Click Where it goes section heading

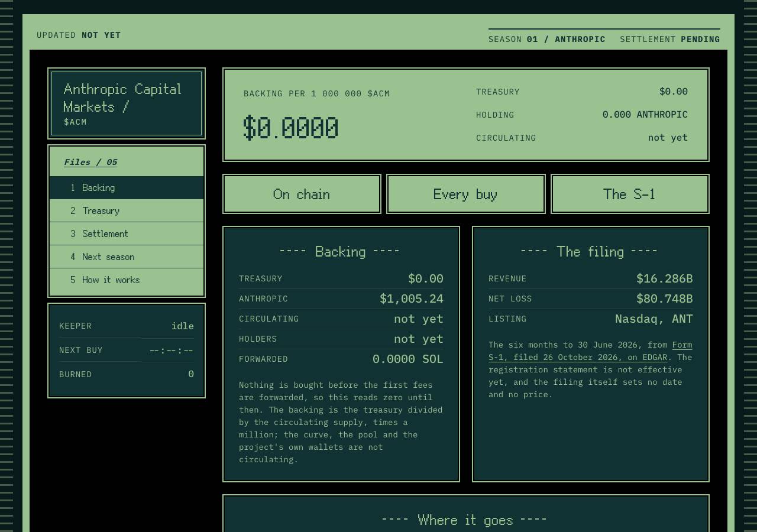click(x=465, y=520)
